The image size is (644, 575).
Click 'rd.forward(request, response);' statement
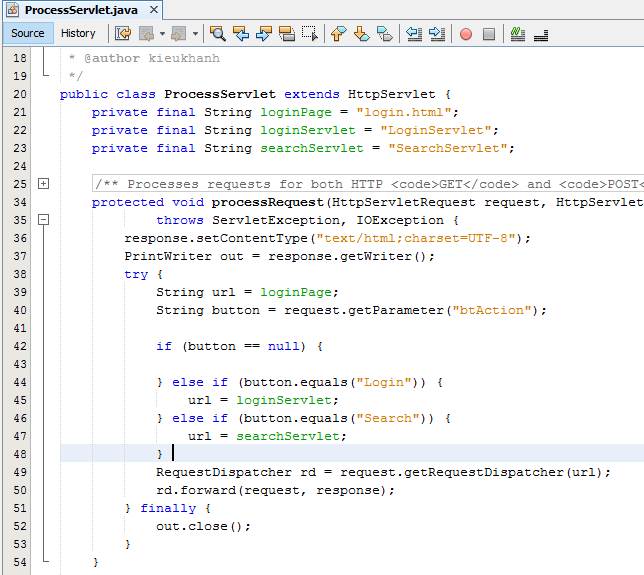click(x=275, y=490)
